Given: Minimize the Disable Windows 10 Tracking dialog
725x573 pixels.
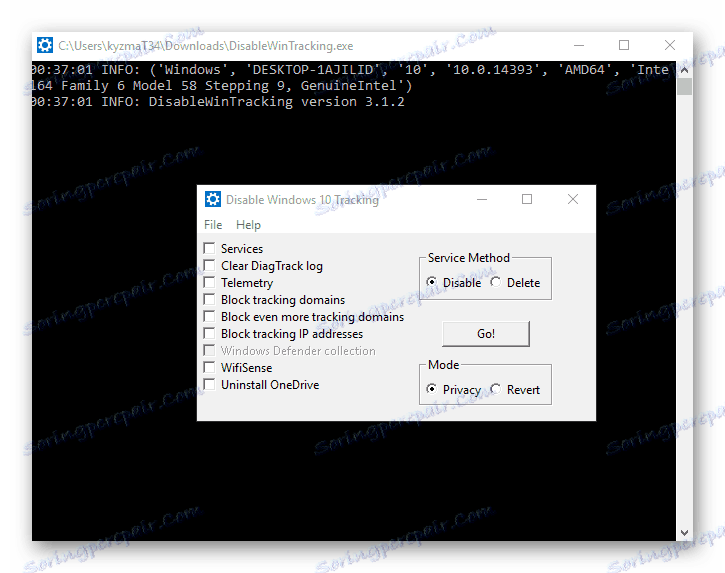Looking at the screenshot, I should tap(482, 199).
